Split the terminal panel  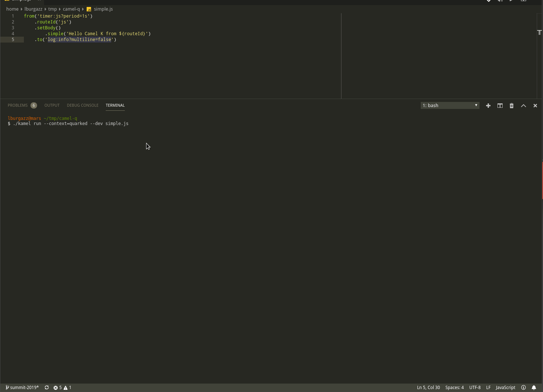(x=500, y=105)
